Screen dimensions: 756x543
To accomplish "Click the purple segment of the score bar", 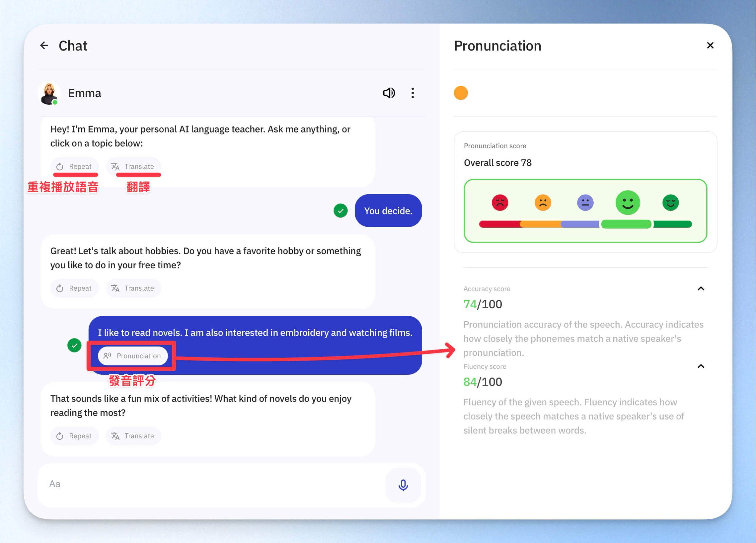I will click(580, 224).
